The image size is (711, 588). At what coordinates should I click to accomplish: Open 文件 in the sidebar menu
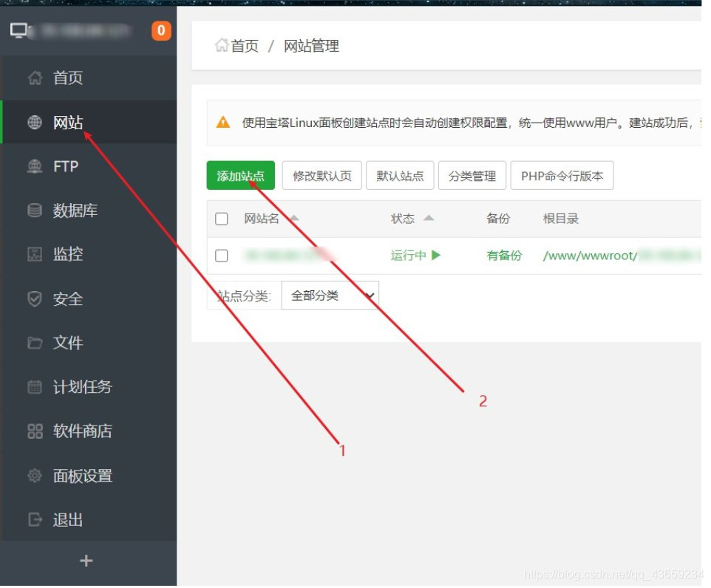pos(89,343)
